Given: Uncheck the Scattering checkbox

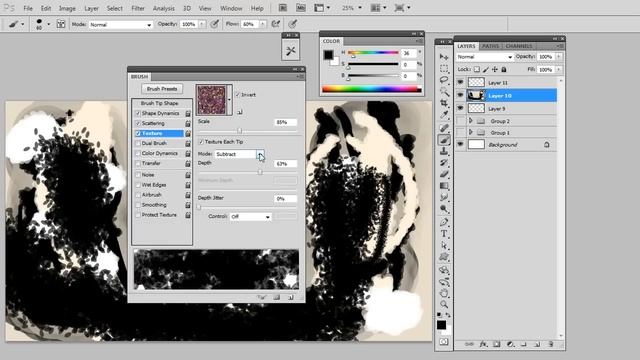Looking at the screenshot, I should 138,123.
